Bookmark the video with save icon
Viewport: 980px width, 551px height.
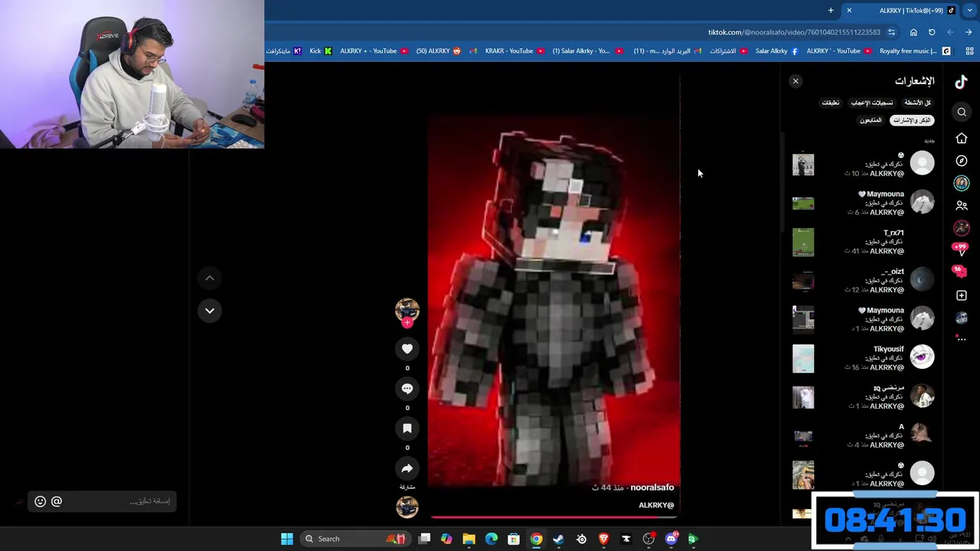tap(407, 429)
